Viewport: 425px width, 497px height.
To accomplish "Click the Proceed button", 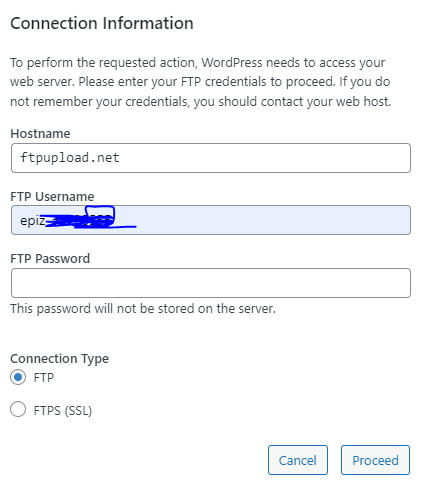I will (375, 460).
